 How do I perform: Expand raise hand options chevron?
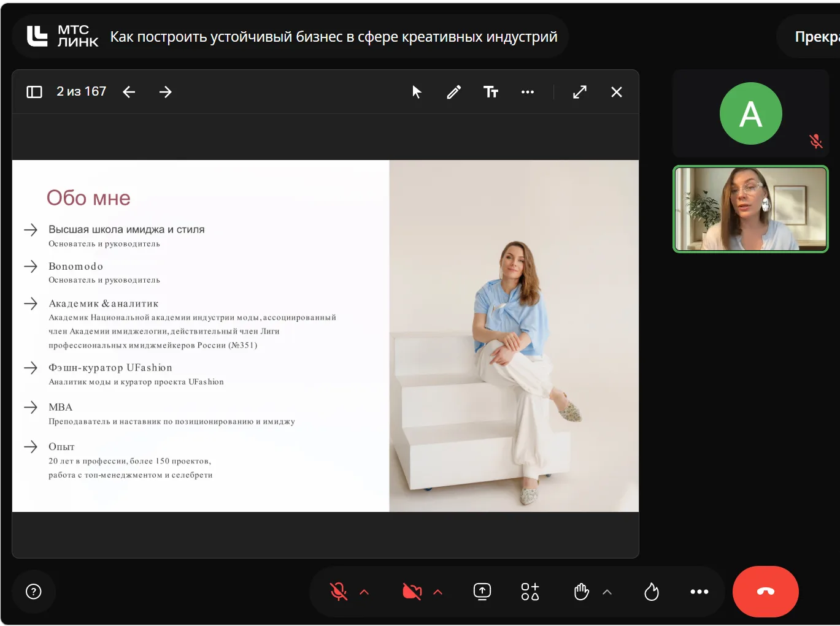click(x=607, y=592)
